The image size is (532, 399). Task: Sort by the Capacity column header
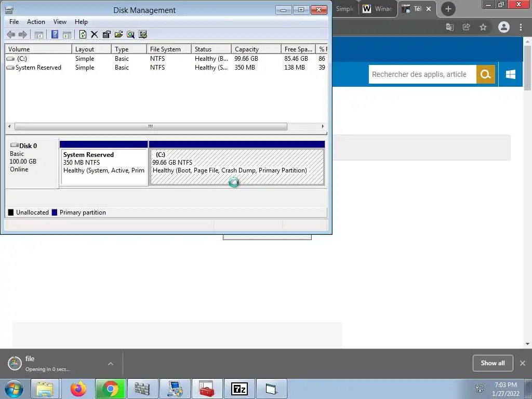(x=256, y=49)
